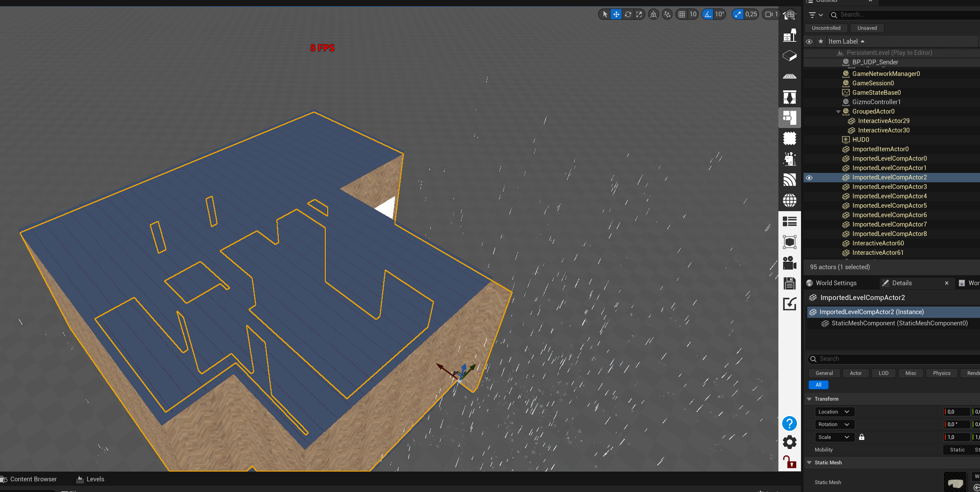
Task: Open the Content Browser tab
Action: (33, 479)
